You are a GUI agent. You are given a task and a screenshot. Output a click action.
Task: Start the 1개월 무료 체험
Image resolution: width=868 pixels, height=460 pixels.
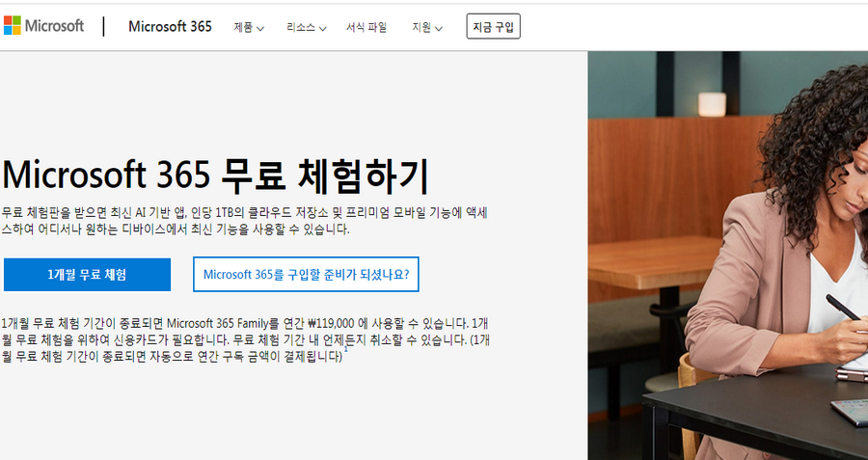coord(87,275)
